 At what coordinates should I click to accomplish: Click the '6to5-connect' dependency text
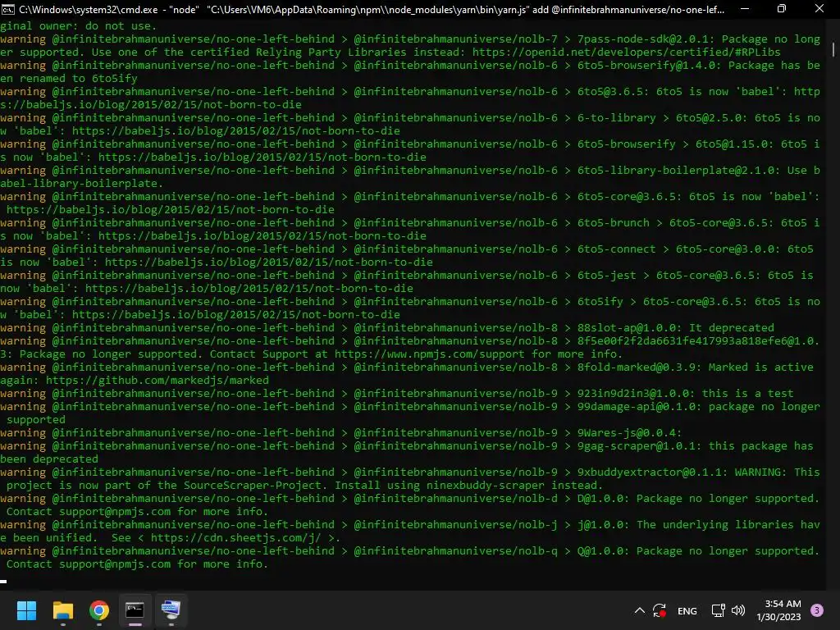click(617, 249)
